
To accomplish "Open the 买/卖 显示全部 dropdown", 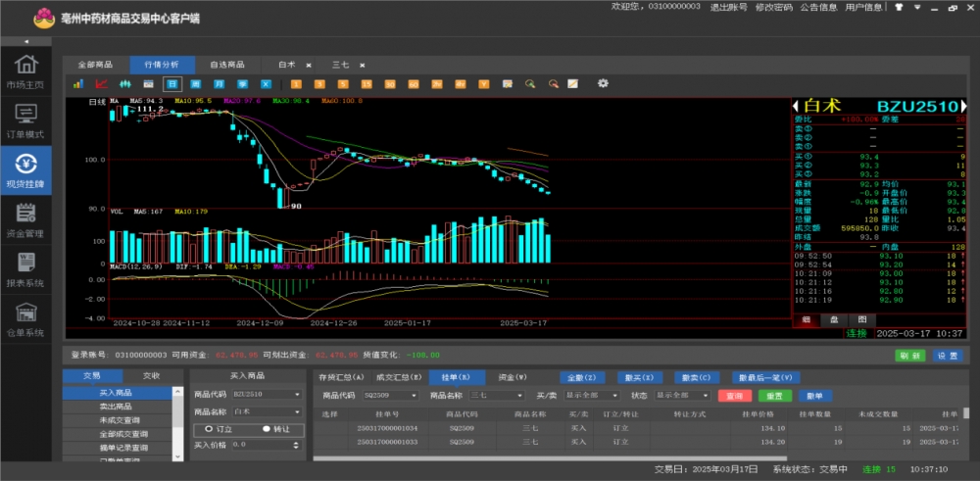I will pos(591,395).
